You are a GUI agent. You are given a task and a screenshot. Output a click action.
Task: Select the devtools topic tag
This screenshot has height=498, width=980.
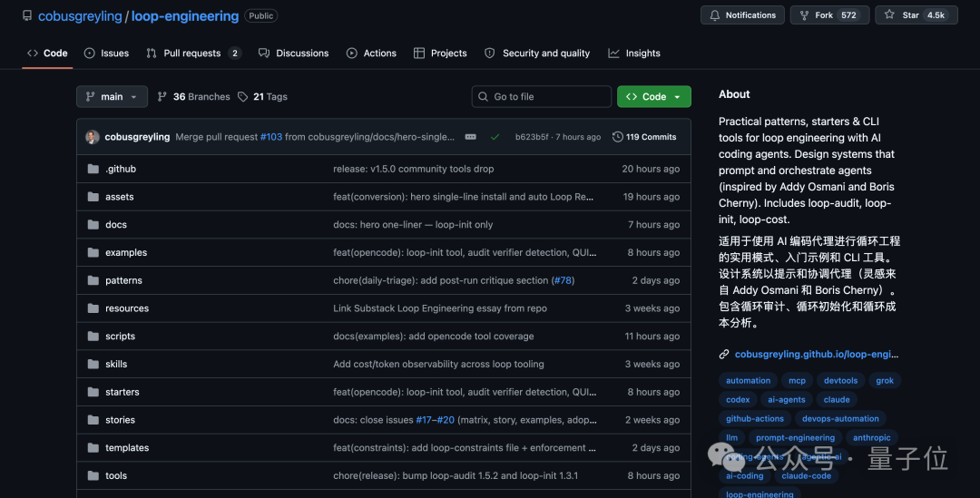(840, 380)
